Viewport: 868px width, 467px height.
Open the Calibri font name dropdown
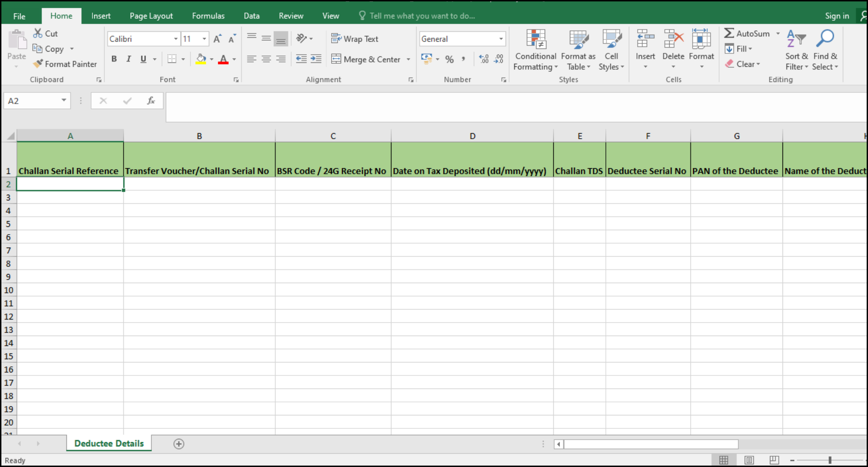point(176,39)
